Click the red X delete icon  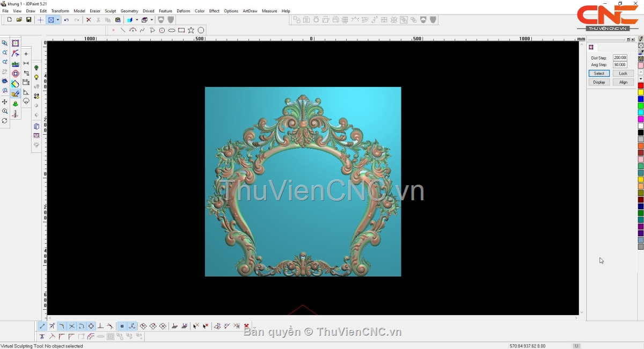pos(89,20)
